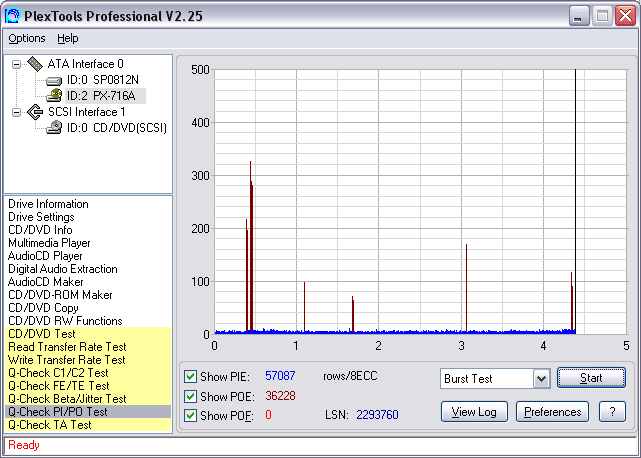Open the Help menu
641x458 pixels.
coord(67,38)
